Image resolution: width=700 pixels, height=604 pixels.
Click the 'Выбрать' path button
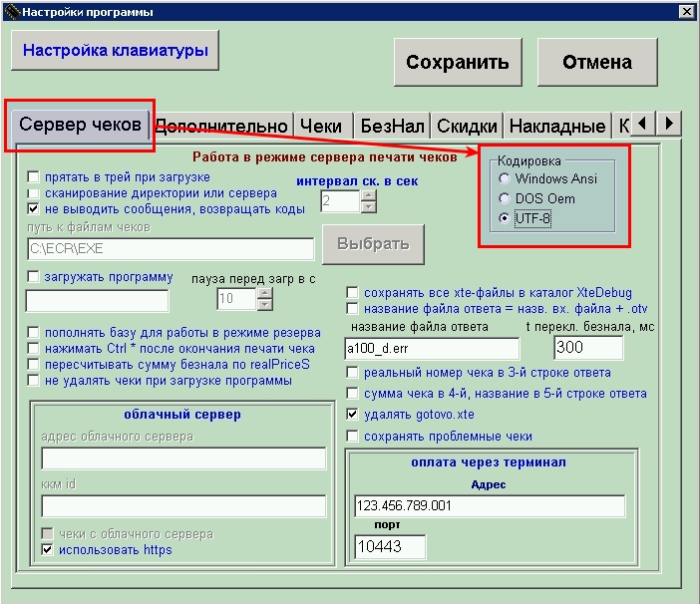[373, 244]
